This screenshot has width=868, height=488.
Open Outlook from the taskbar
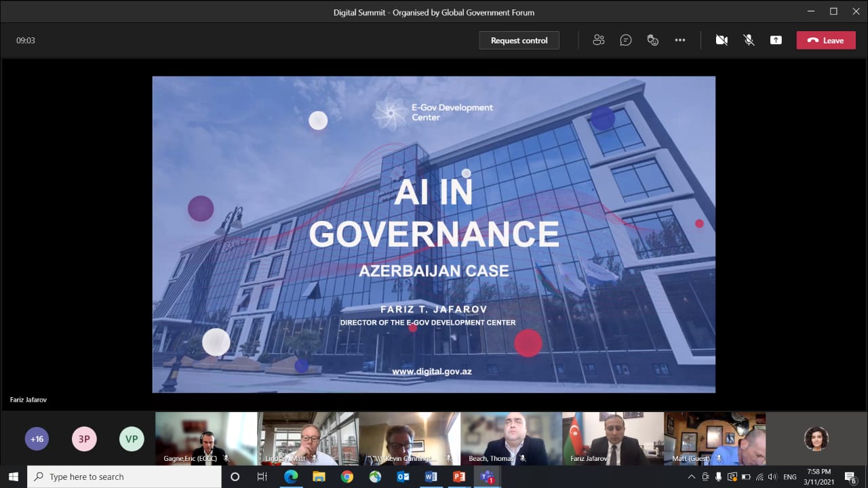(403, 476)
